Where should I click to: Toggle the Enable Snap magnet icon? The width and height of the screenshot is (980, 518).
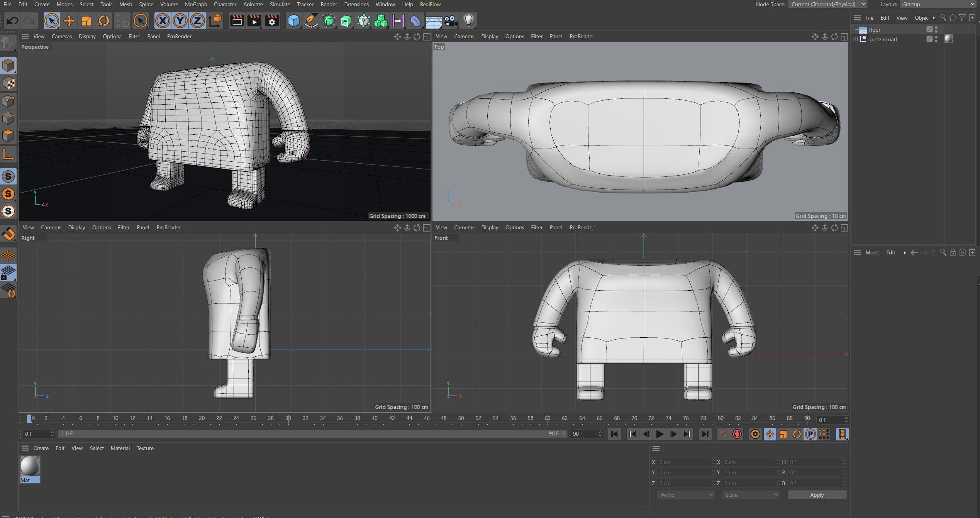8,234
